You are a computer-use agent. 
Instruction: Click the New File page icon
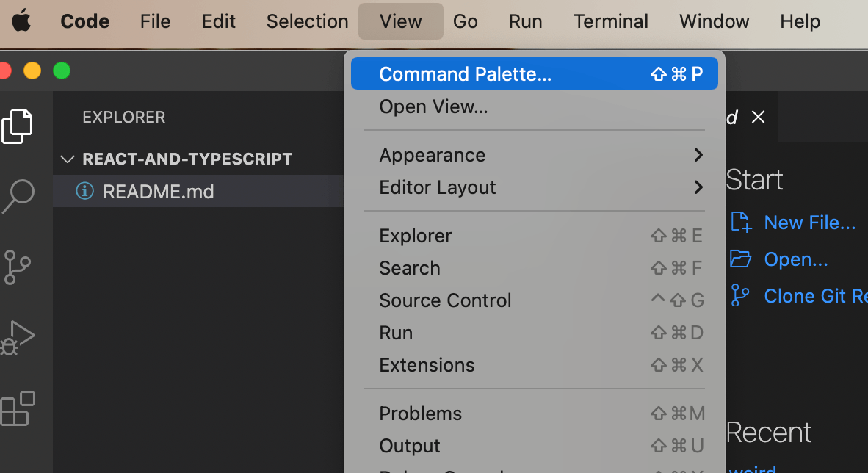741,222
